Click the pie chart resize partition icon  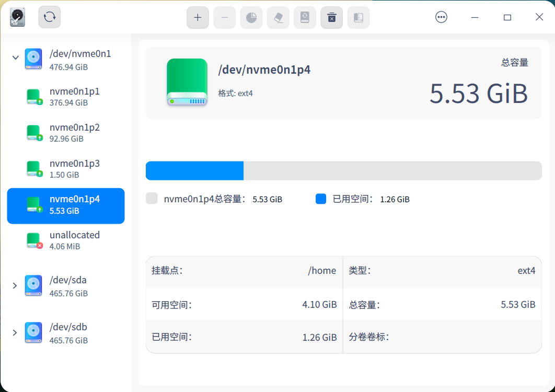tap(251, 17)
